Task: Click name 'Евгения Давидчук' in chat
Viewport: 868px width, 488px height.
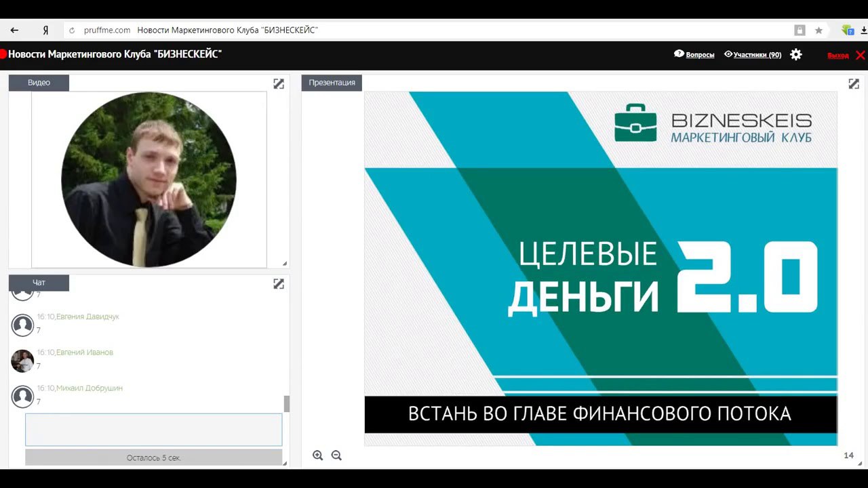Action: 87,317
